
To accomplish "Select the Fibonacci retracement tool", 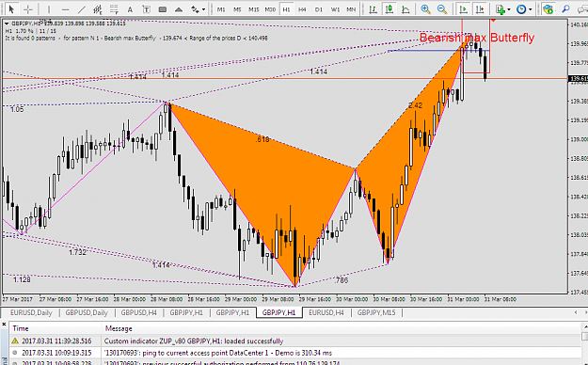I will coord(114,9).
